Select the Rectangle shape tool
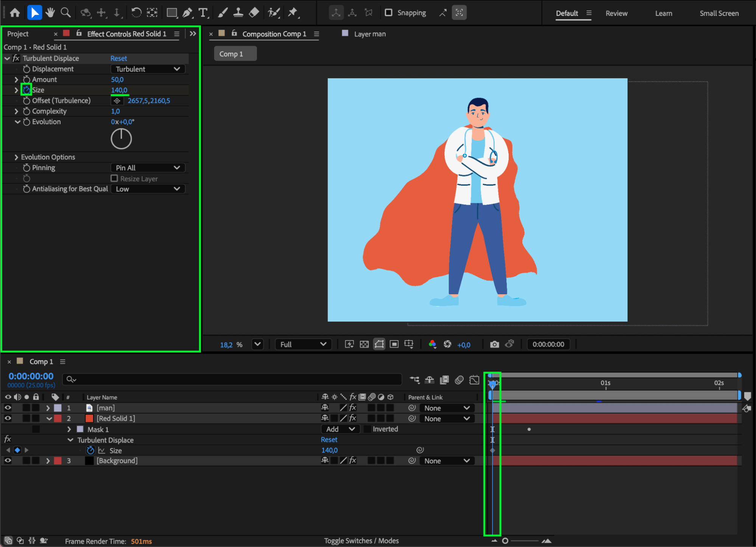This screenshot has width=756, height=547. [x=172, y=13]
